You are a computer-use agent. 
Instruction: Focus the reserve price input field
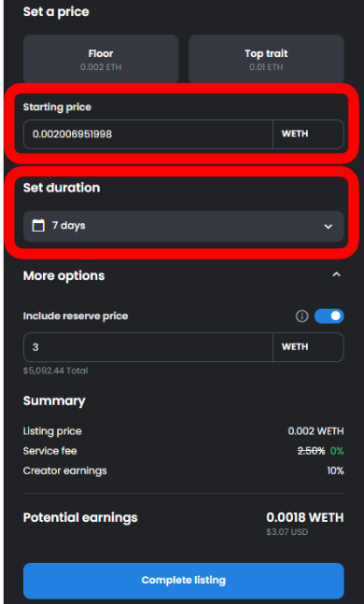(148, 347)
